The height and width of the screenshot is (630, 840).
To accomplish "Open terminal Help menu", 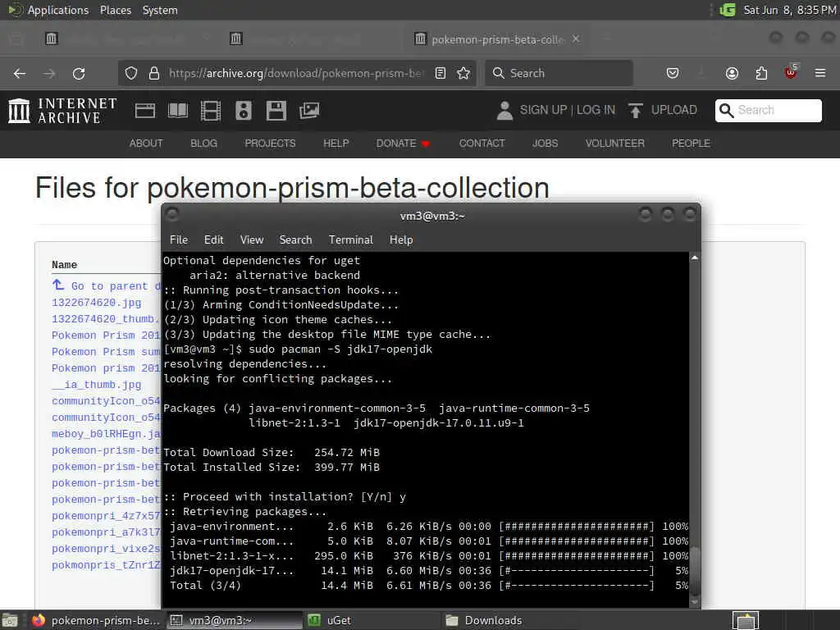I will pyautogui.click(x=401, y=240).
